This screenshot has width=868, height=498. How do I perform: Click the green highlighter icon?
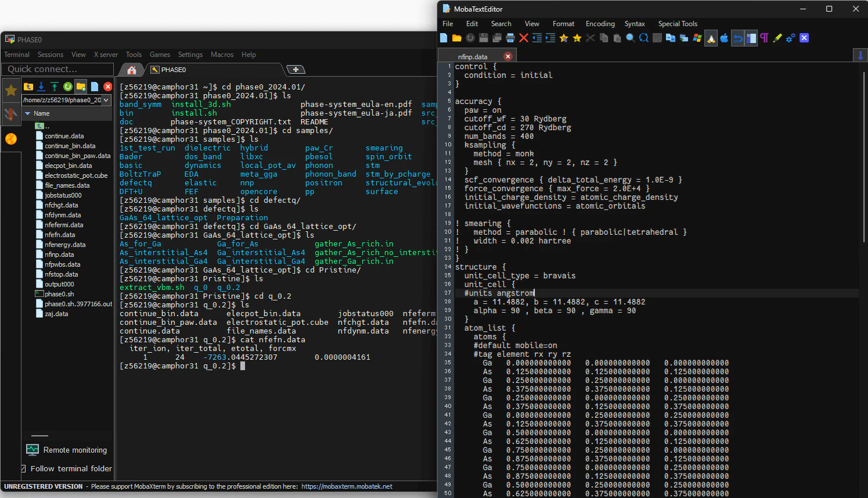coord(777,38)
